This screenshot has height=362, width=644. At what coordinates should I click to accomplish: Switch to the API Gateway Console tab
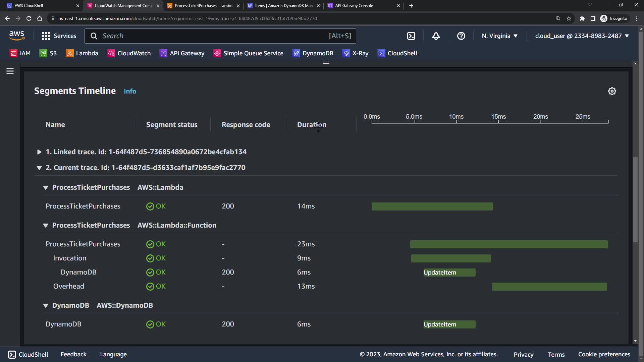coord(354,6)
